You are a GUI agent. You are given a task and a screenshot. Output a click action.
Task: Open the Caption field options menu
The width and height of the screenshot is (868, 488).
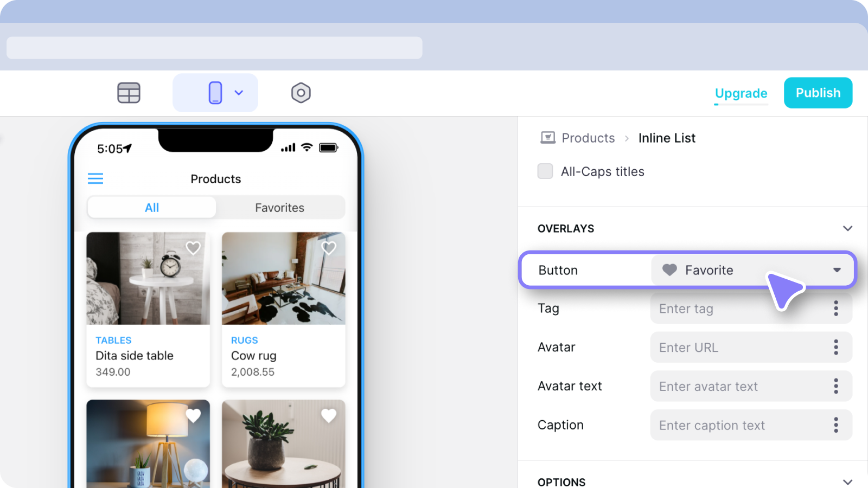[x=836, y=425]
